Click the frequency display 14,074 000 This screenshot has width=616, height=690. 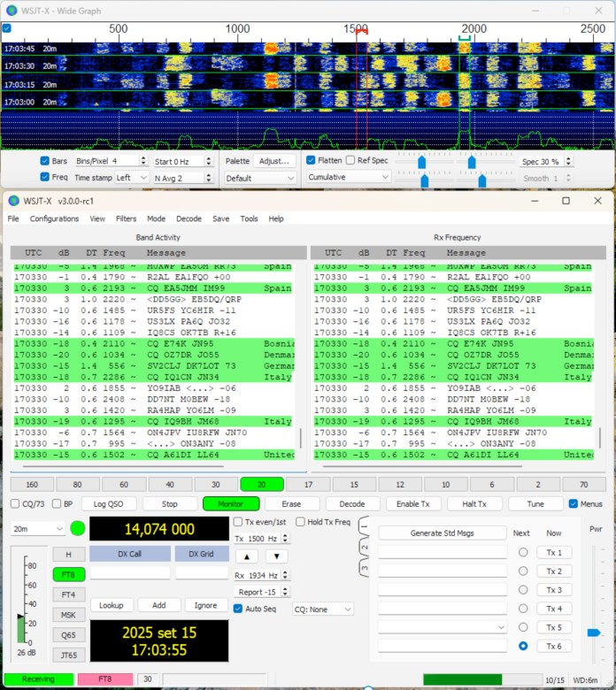coord(159,528)
